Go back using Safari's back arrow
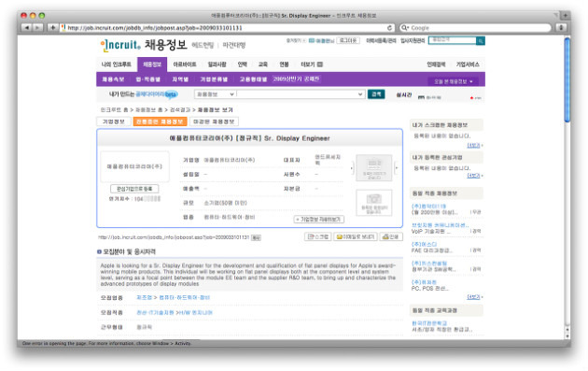This screenshot has height=371, width=588. (26, 27)
